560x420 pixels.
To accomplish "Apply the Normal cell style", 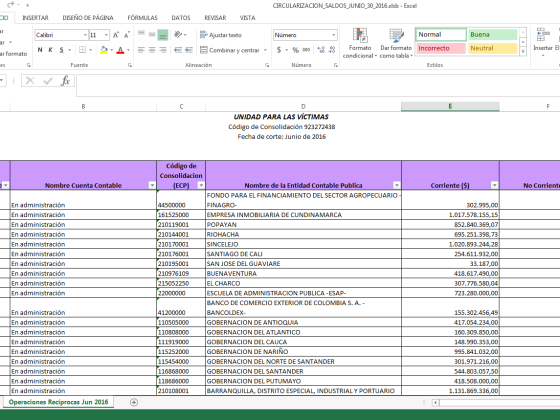I will click(x=441, y=35).
